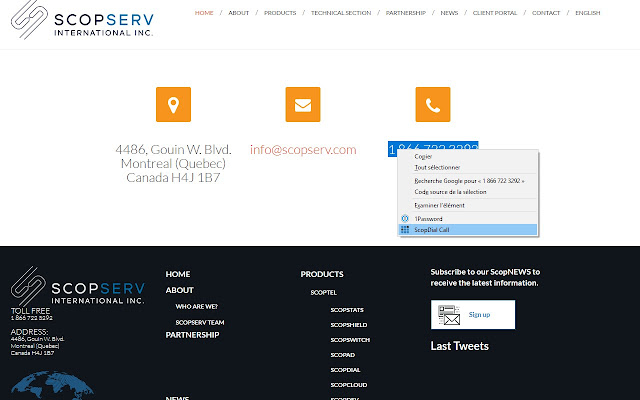Click the Sign up newsletter button
This screenshot has height=400, width=640.
tap(473, 315)
